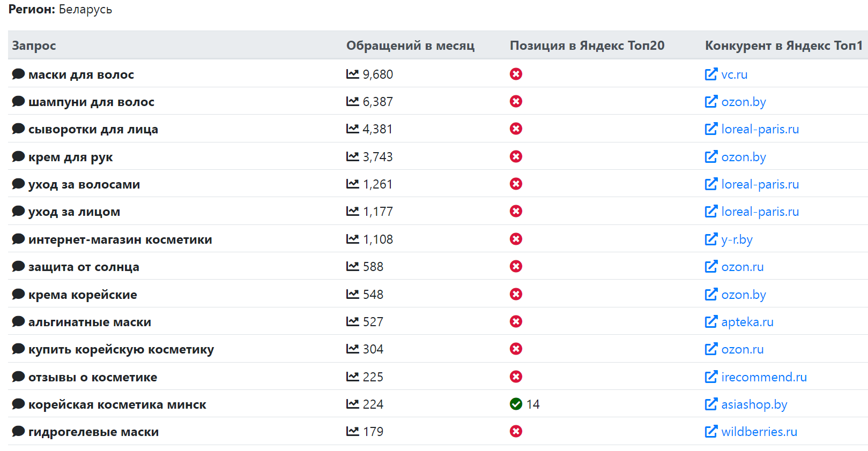Viewport: 868px width, 451px height.
Task: Select the query корейская косметика минск
Action: [x=117, y=404]
